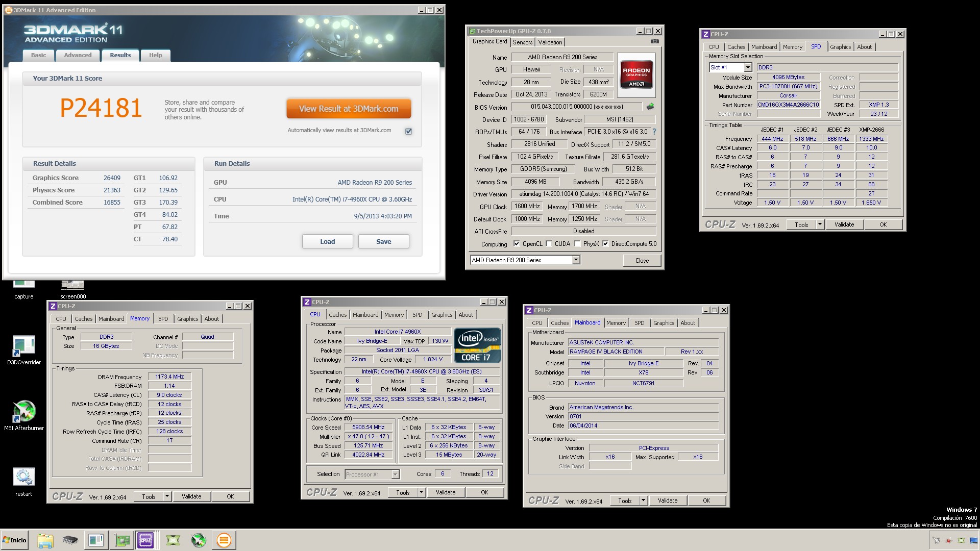Click the red tray icon in system tray
Image resolution: width=980 pixels, height=551 pixels.
pos(949,540)
